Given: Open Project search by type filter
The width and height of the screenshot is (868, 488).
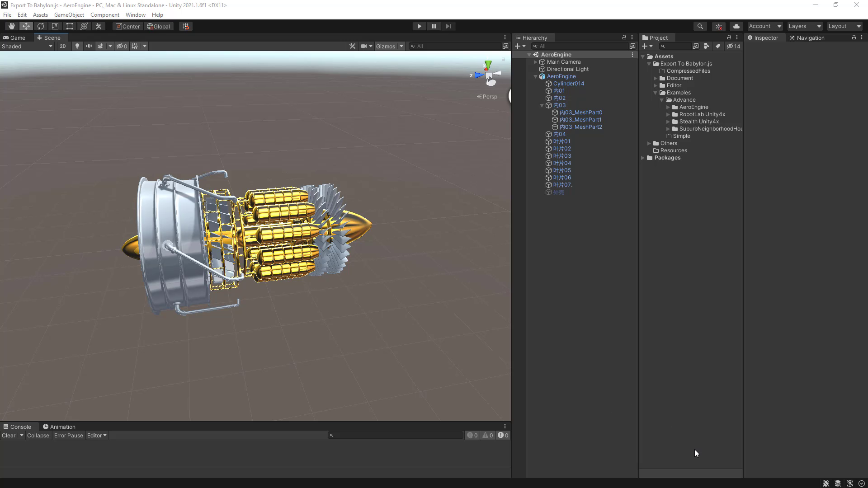Looking at the screenshot, I should (x=707, y=46).
